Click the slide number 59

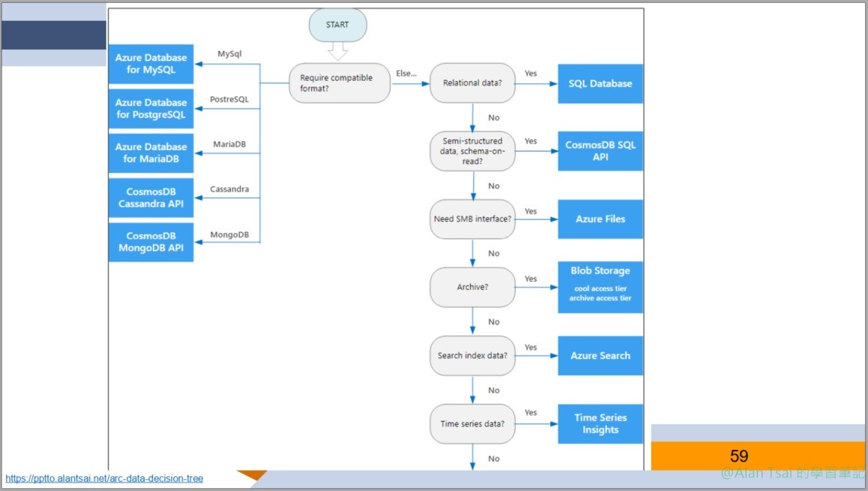(x=739, y=456)
